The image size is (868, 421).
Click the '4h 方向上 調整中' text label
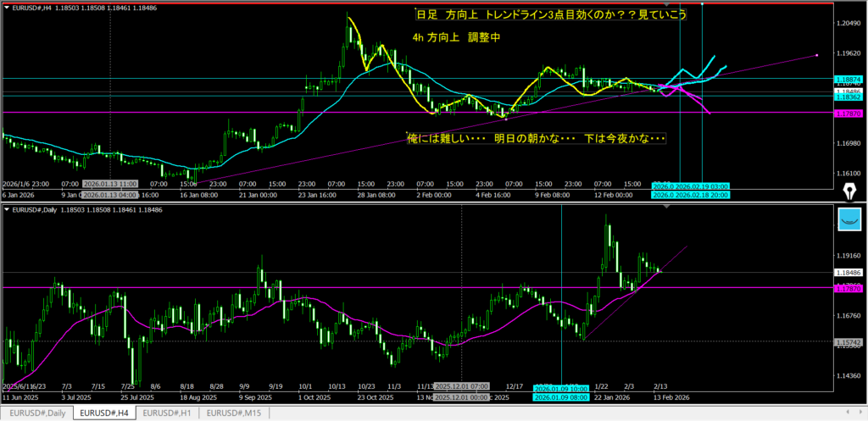coord(456,37)
